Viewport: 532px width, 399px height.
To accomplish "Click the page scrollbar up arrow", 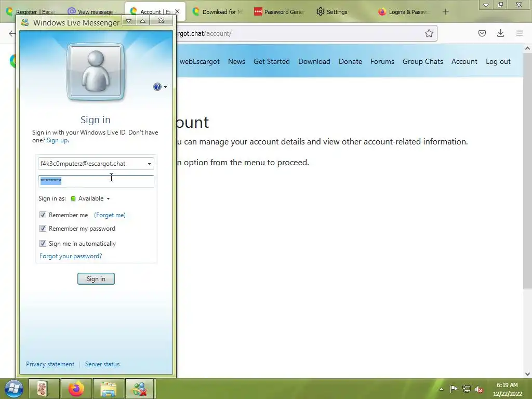I will 528,48.
